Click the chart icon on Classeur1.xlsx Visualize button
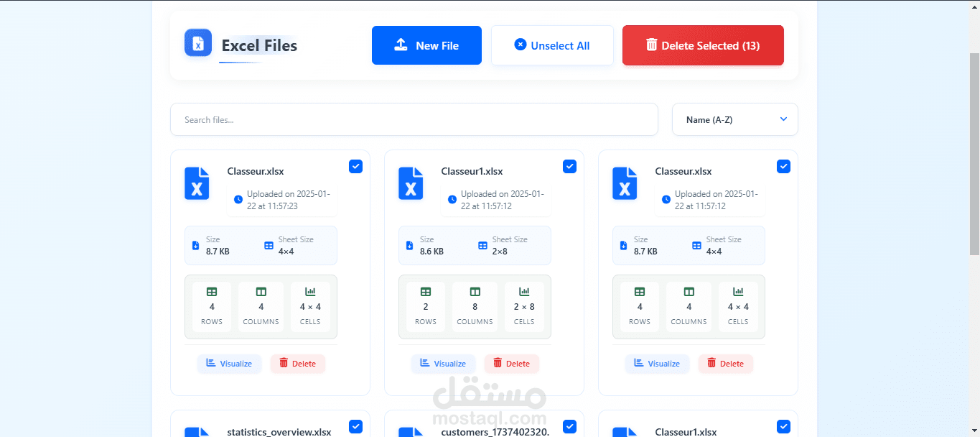Viewport: 980px width, 437px height. pos(425,363)
